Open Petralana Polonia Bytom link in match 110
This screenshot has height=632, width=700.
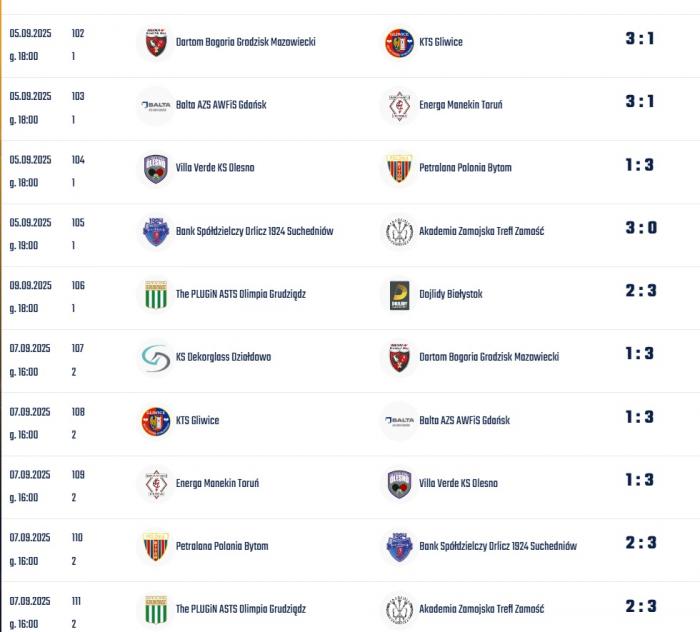tap(222, 546)
